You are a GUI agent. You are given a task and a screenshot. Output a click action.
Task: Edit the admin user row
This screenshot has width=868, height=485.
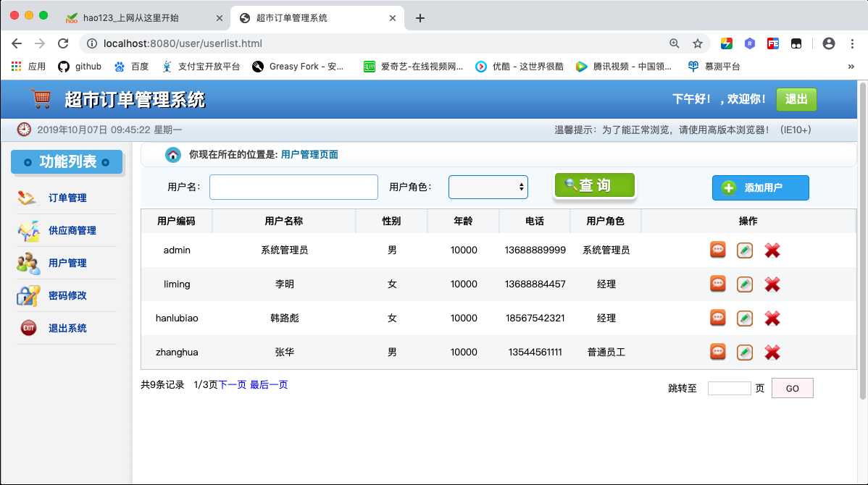coord(745,250)
